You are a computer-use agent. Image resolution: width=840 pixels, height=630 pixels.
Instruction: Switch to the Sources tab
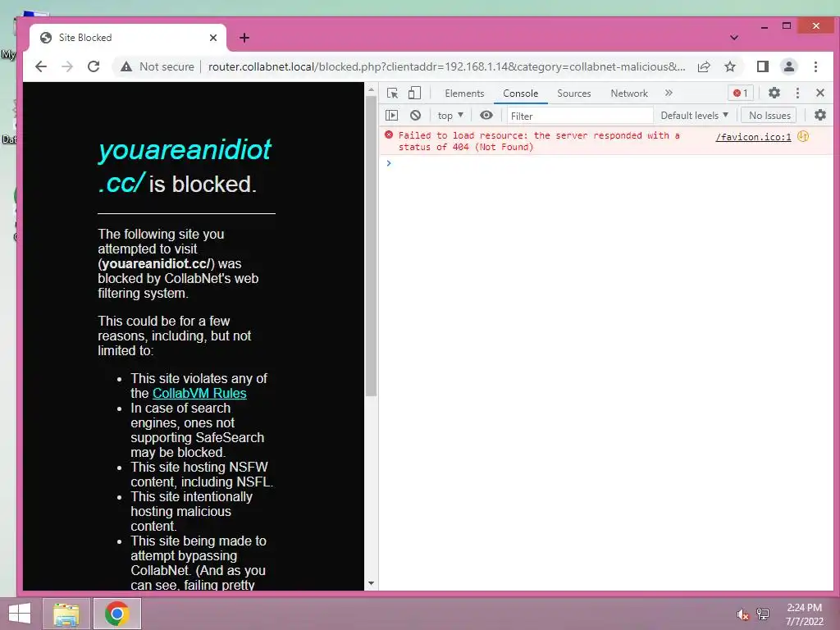pyautogui.click(x=573, y=94)
